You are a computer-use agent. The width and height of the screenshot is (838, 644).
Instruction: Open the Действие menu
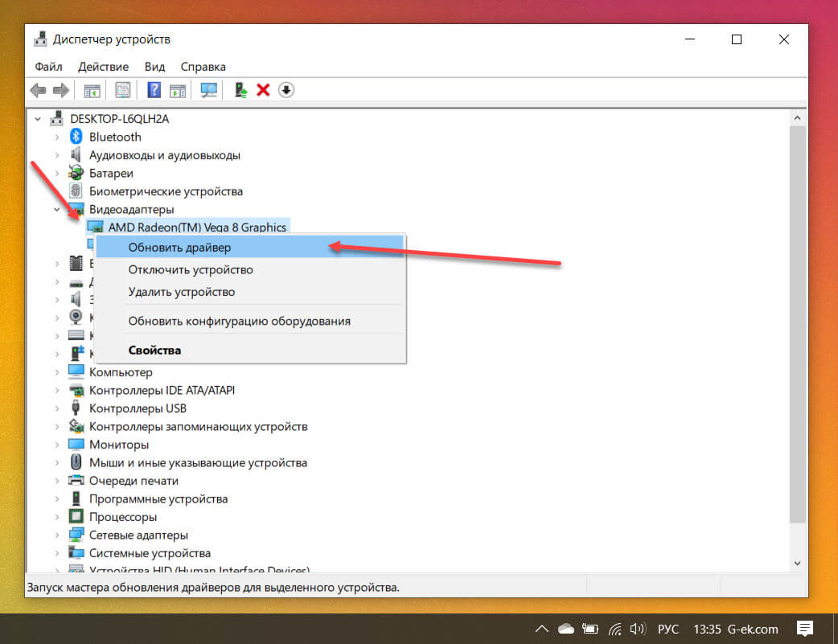104,66
